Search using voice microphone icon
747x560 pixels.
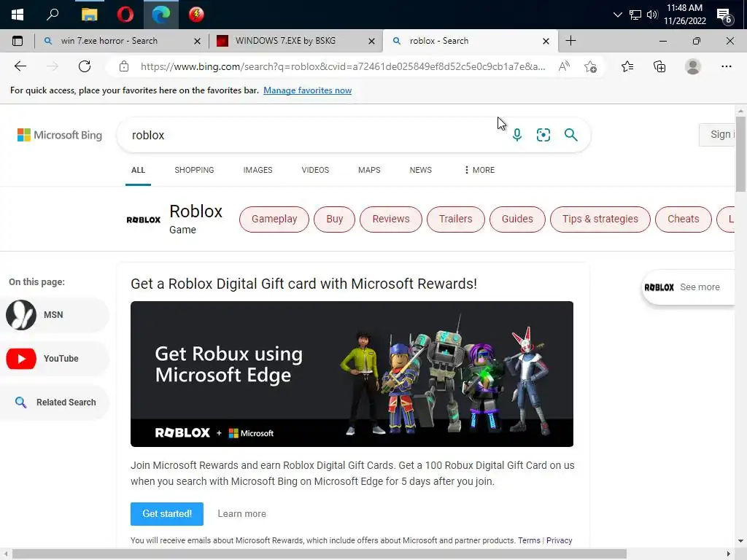(x=517, y=135)
